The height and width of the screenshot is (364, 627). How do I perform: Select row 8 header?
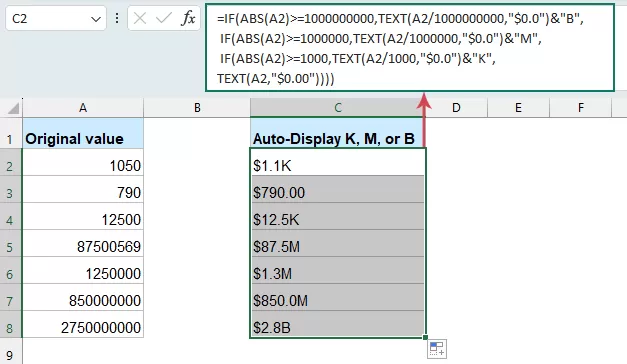(x=10, y=324)
